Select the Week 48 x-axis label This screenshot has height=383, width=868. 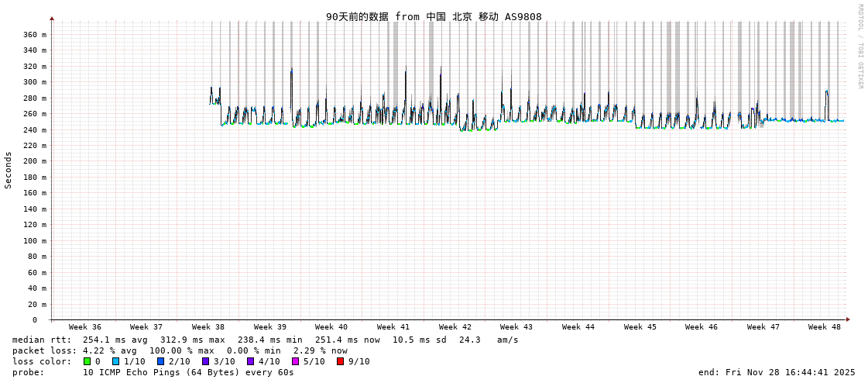click(x=825, y=327)
